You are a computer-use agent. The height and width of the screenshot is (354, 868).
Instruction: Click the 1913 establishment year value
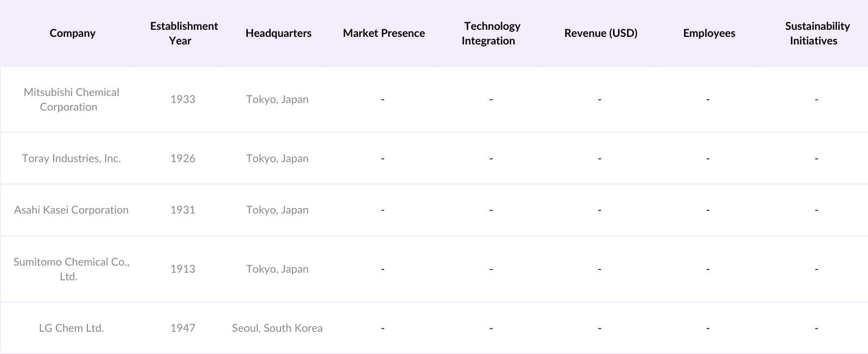coord(183,269)
